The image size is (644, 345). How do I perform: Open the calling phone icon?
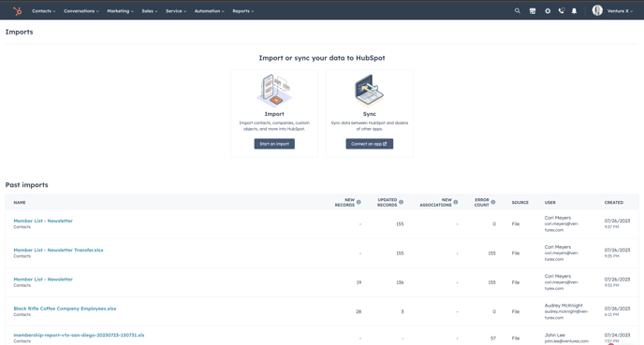point(561,11)
